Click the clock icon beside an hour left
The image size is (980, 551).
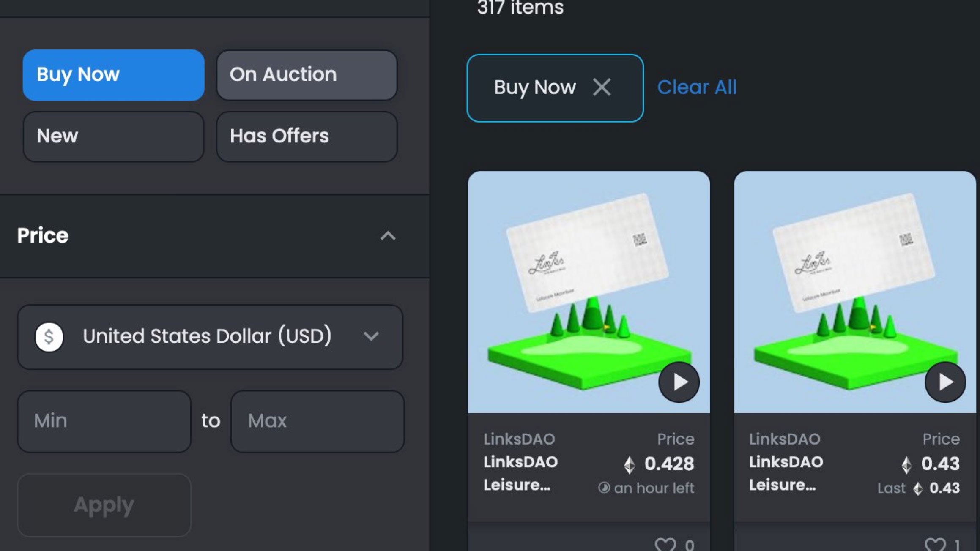point(605,488)
